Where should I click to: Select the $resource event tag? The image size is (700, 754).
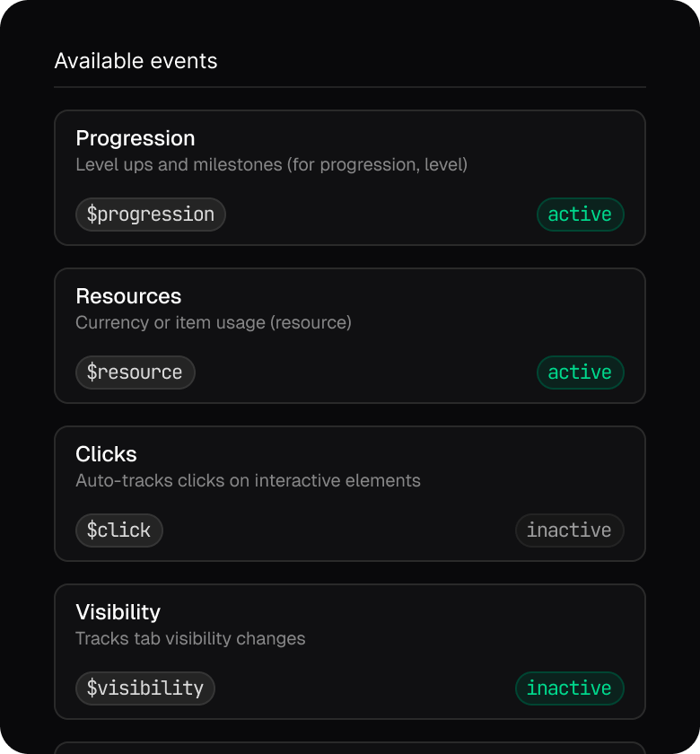coord(135,373)
